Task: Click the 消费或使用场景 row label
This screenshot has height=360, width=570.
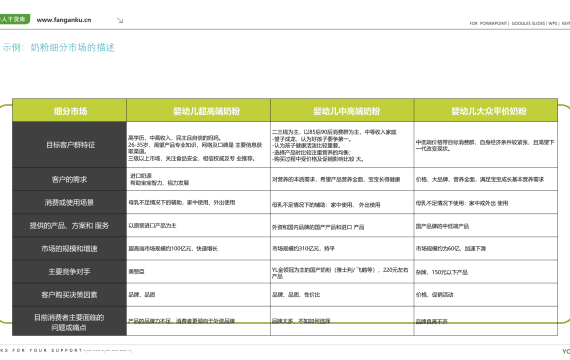Action: 69,203
